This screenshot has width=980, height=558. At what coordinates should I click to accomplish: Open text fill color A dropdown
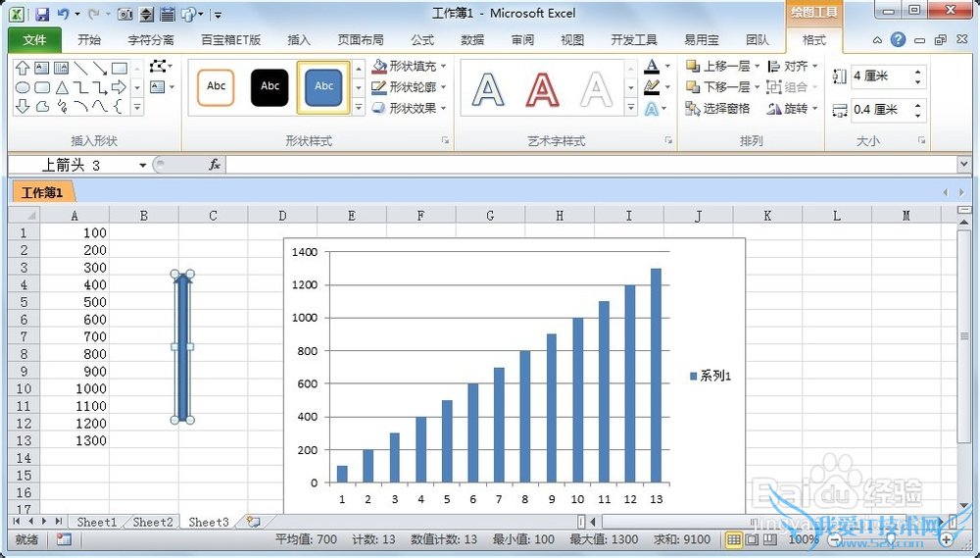(x=667, y=66)
